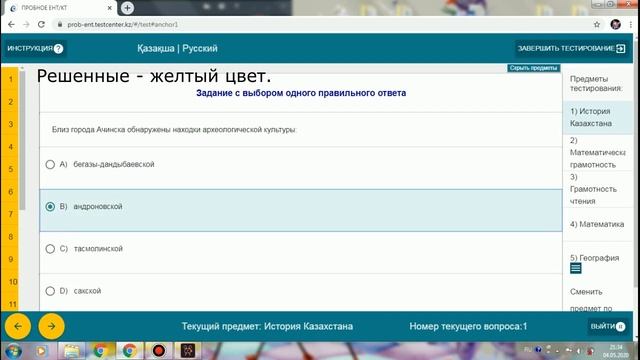The width and height of the screenshot is (640, 360).
Task: Go to question 2 in sidebar
Action: tap(10, 102)
